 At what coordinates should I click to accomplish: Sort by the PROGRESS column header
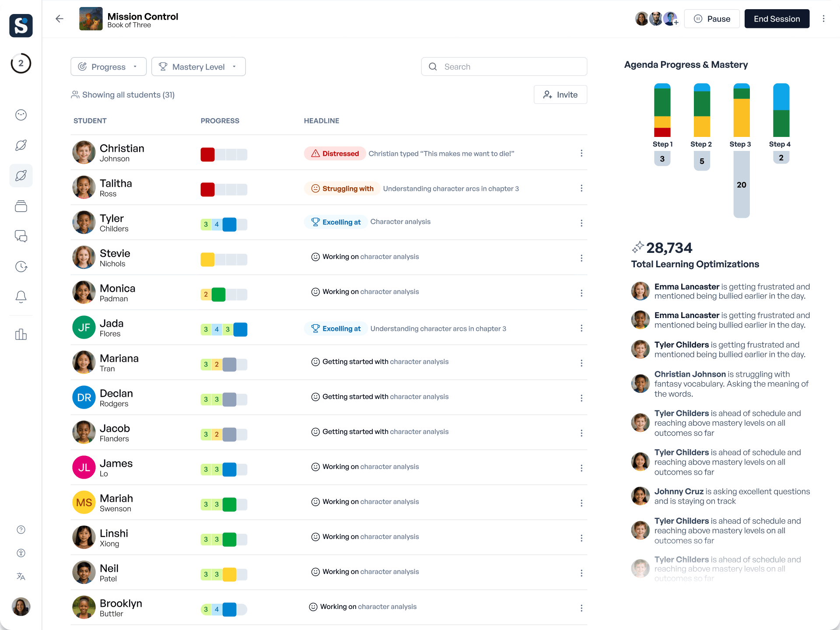point(220,121)
